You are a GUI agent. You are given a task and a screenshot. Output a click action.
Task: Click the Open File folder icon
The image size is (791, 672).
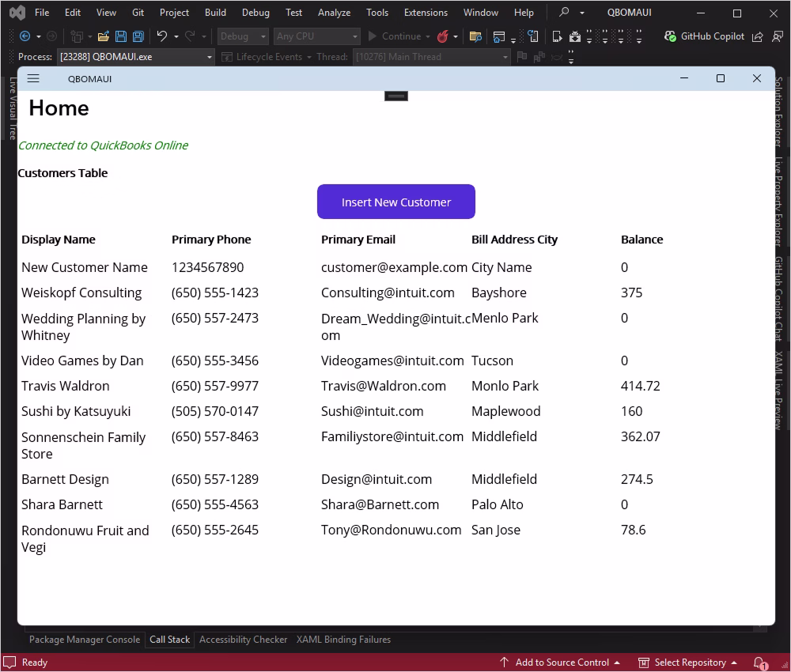coord(104,36)
